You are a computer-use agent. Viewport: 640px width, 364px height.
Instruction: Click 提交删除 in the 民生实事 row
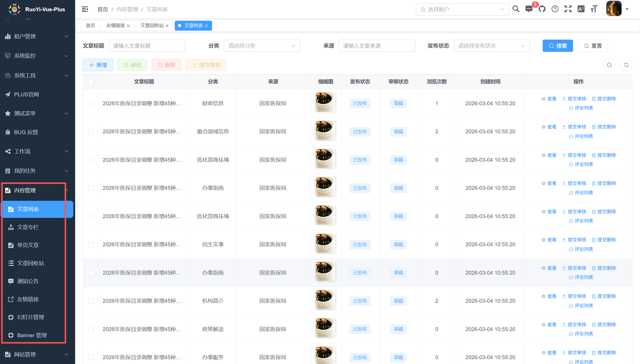point(604,240)
